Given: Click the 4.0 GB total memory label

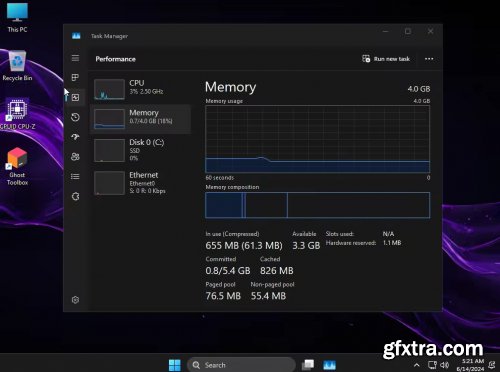Looking at the screenshot, I should pyautogui.click(x=419, y=89).
